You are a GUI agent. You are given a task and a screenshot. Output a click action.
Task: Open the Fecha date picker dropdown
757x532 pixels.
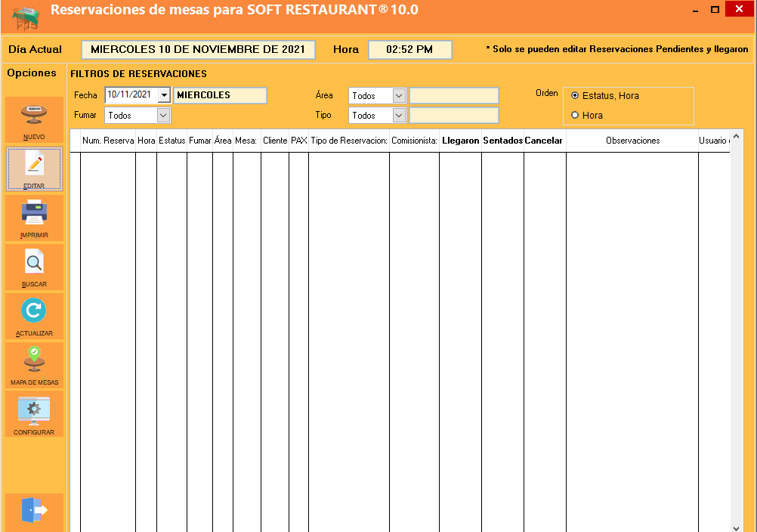click(x=164, y=95)
